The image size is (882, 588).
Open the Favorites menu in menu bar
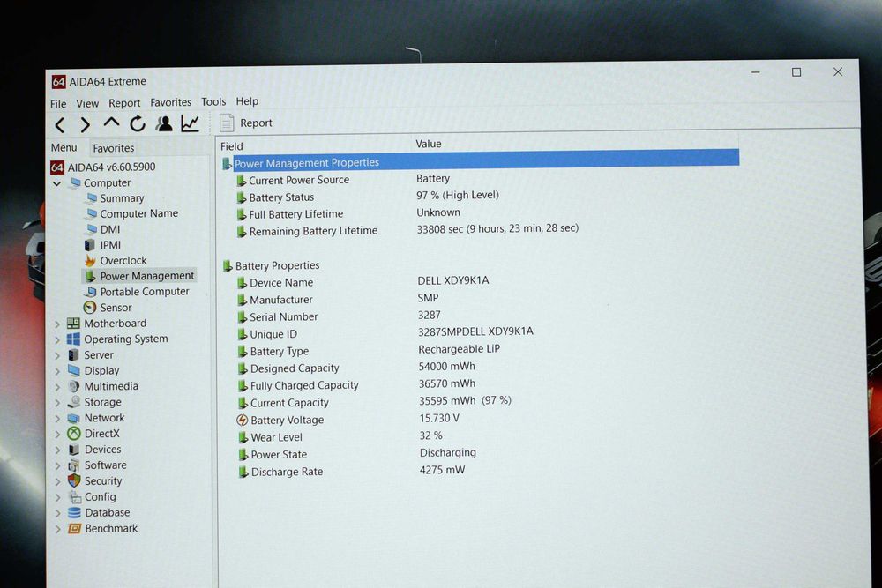(x=170, y=102)
